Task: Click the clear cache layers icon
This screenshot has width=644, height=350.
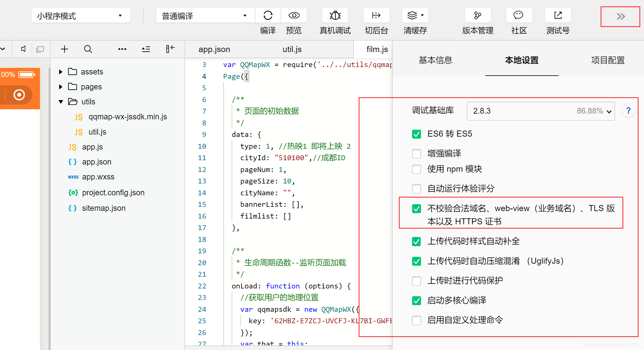Action: [x=412, y=16]
